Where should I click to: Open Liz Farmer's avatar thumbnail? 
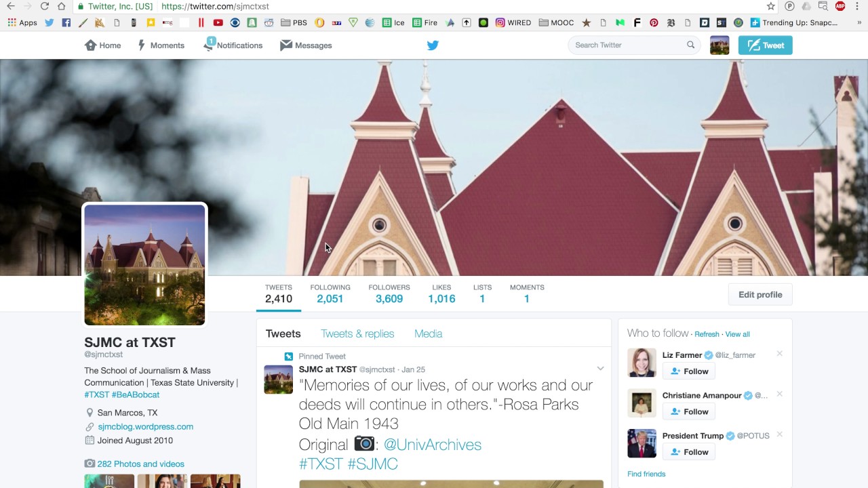(642, 363)
